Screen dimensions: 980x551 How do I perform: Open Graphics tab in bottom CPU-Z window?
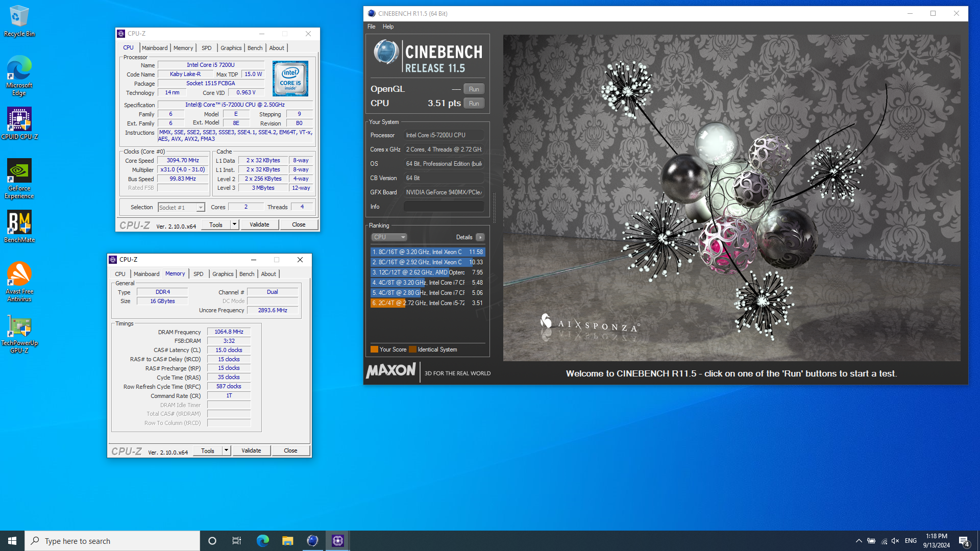[x=223, y=274]
